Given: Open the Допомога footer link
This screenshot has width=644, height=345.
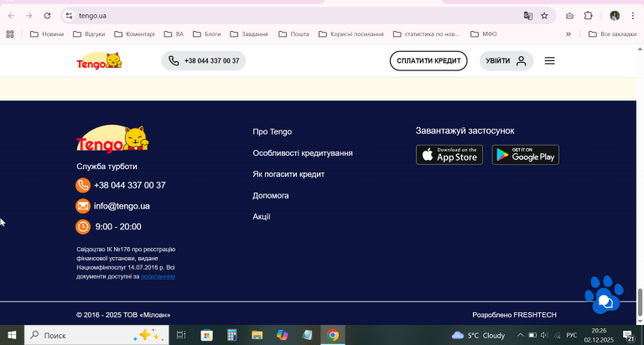Looking at the screenshot, I should [x=270, y=195].
